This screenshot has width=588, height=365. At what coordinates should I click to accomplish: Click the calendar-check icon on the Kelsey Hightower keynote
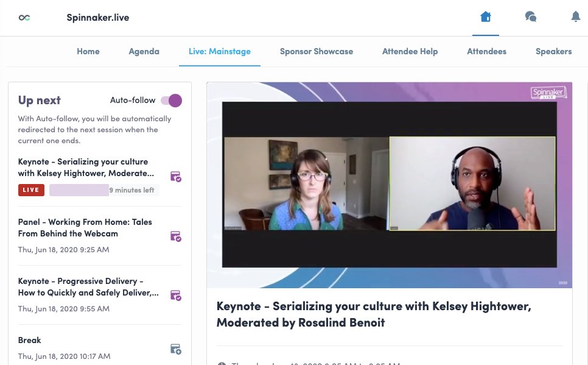coord(175,177)
